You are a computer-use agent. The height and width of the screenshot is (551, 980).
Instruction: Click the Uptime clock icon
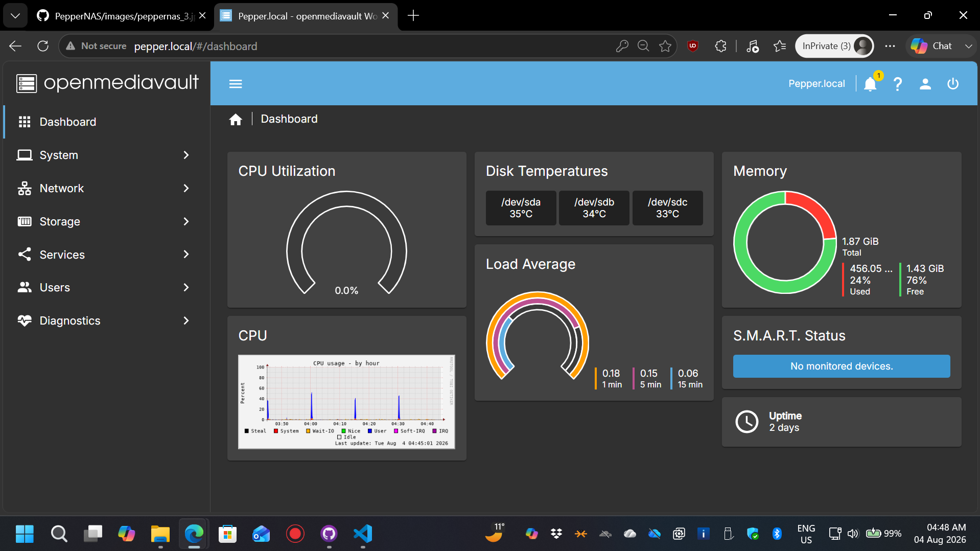point(747,422)
